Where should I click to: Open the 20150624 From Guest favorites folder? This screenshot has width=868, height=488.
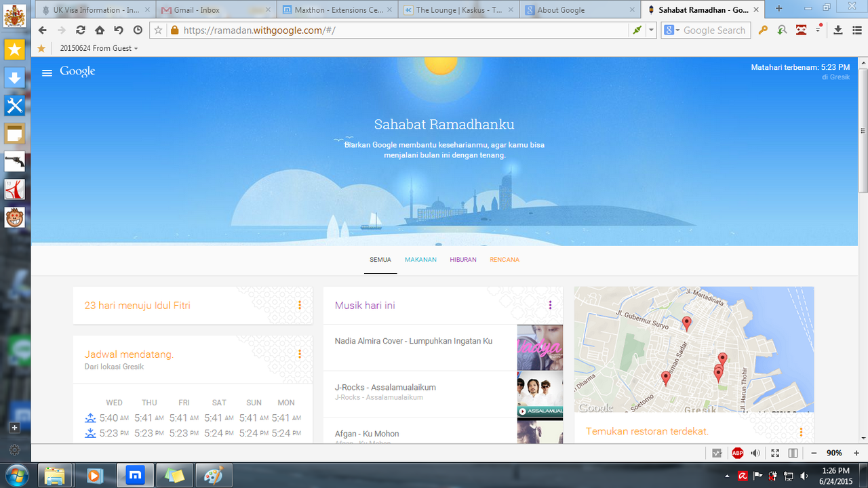[x=98, y=48]
